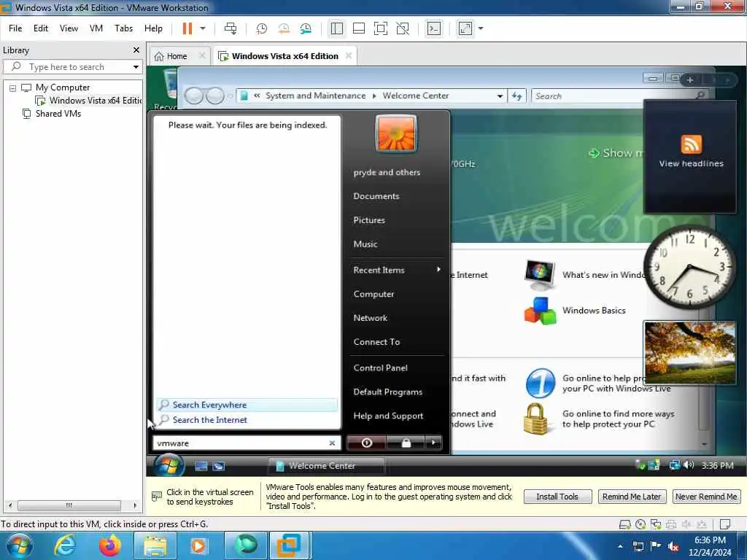Open the snapshot manager icon
Screen dimensions: 747x560
pyautogui.click(x=306, y=28)
